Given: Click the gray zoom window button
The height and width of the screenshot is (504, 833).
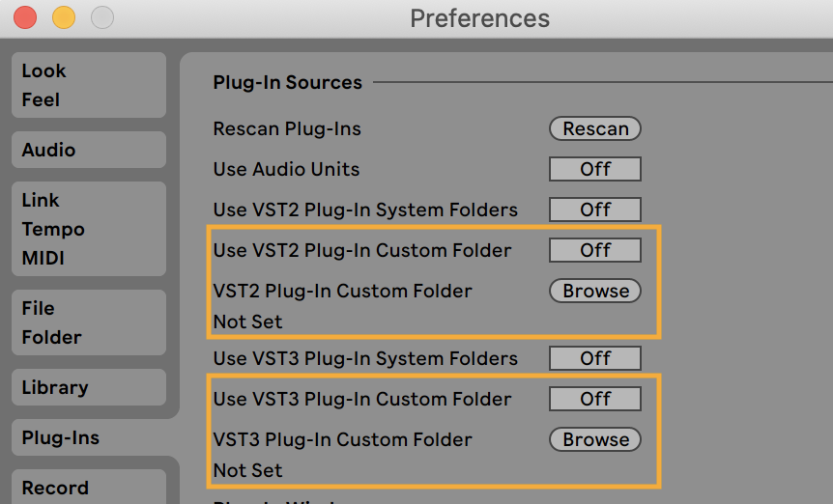Looking at the screenshot, I should (101, 17).
